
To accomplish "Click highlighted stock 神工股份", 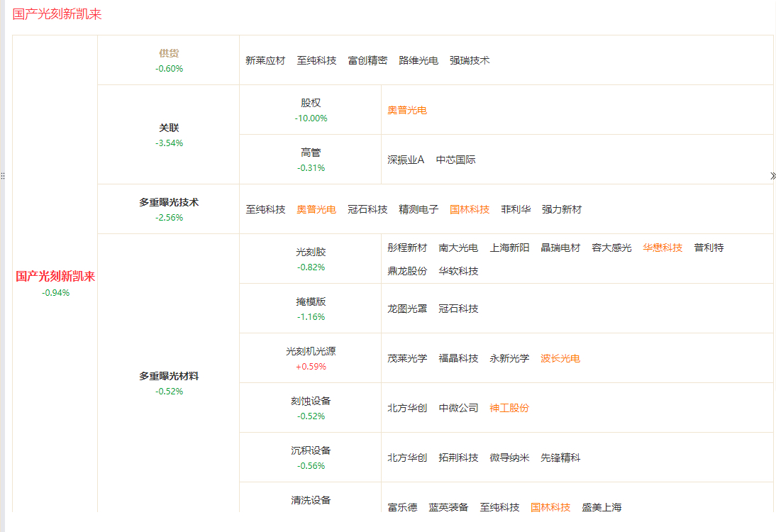I will (509, 408).
